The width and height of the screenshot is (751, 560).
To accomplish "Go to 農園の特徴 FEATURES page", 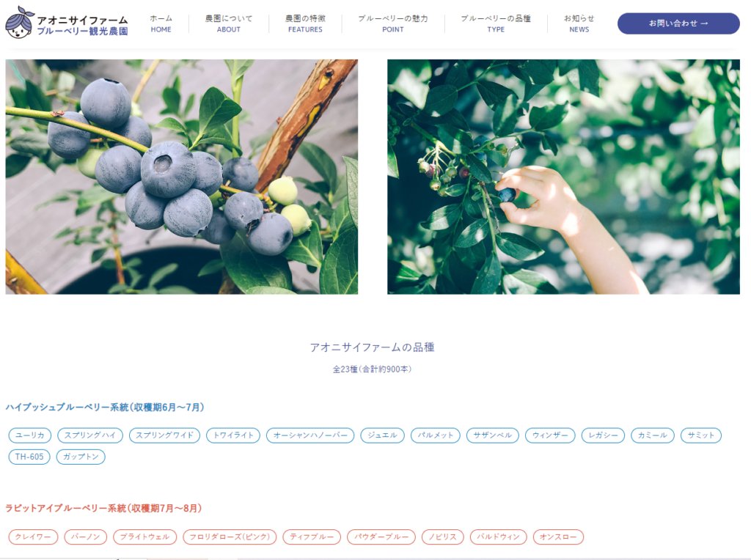I will point(305,23).
